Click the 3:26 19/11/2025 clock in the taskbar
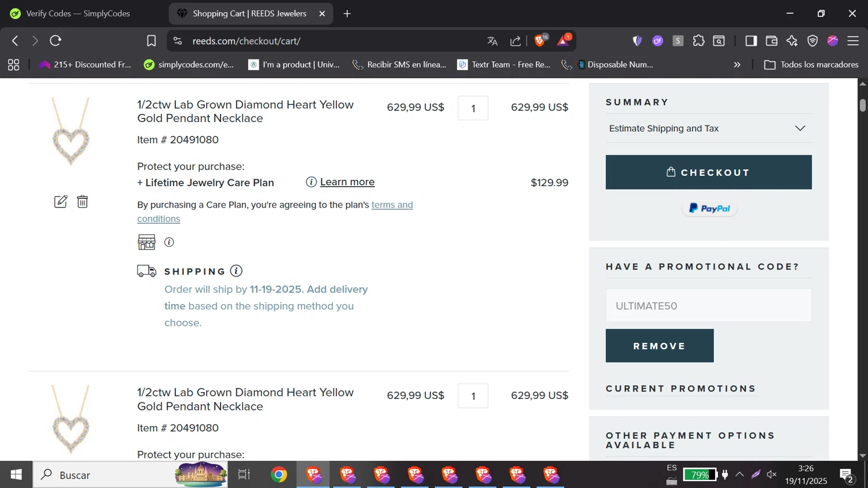The height and width of the screenshot is (488, 868). [x=806, y=475]
